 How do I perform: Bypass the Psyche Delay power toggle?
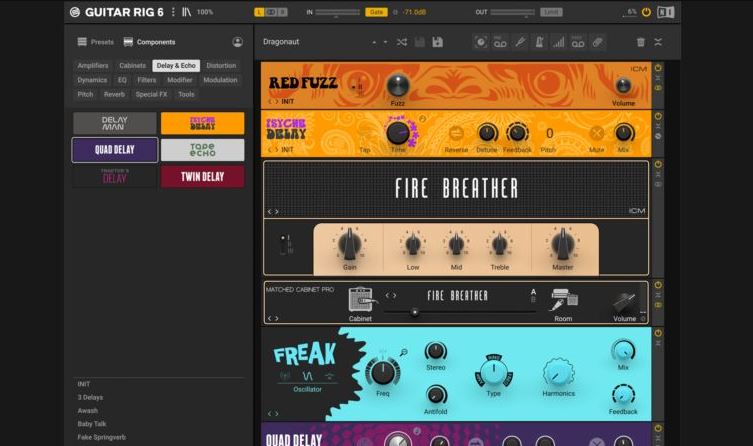point(658,116)
